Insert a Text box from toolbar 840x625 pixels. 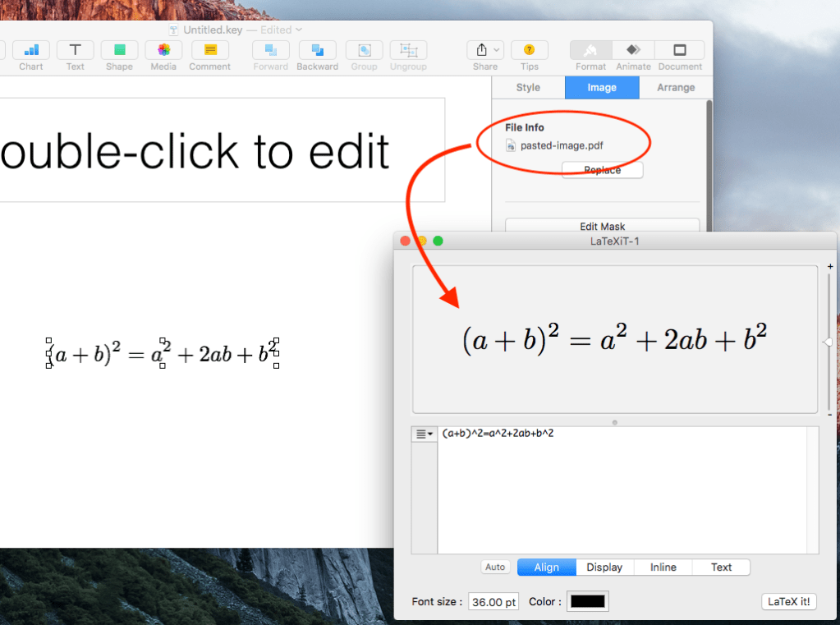coord(75,50)
